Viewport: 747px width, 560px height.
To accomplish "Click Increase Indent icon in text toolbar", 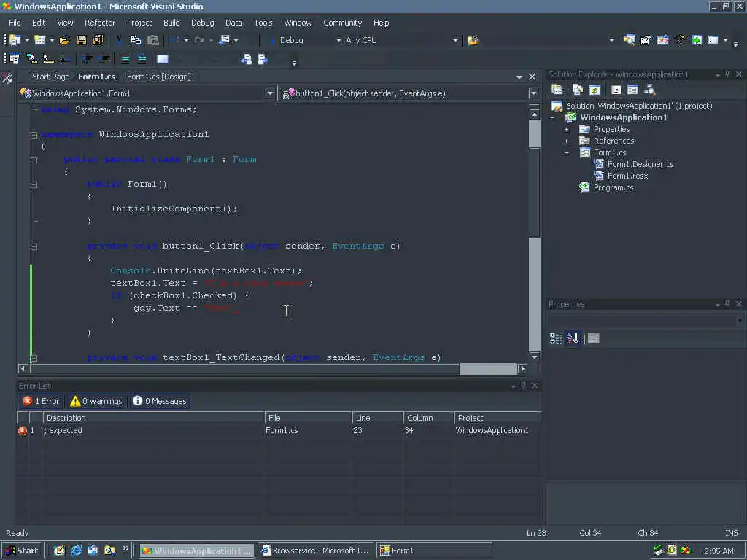I will click(104, 59).
